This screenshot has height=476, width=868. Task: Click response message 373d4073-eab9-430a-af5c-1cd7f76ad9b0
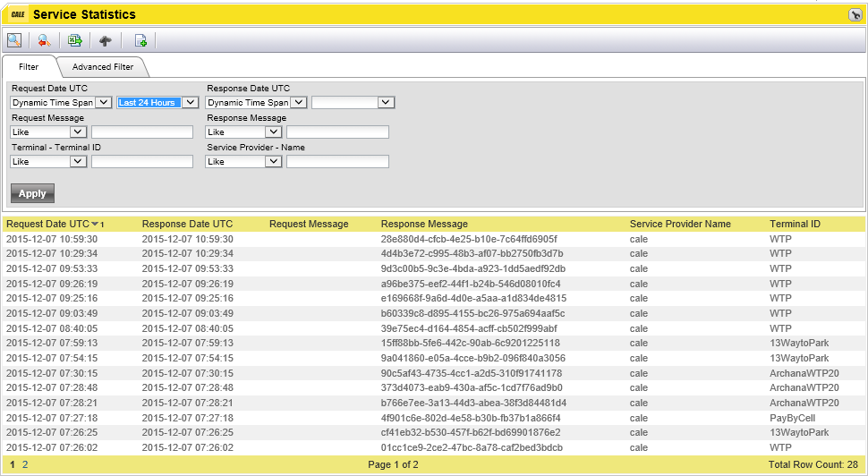(472, 387)
